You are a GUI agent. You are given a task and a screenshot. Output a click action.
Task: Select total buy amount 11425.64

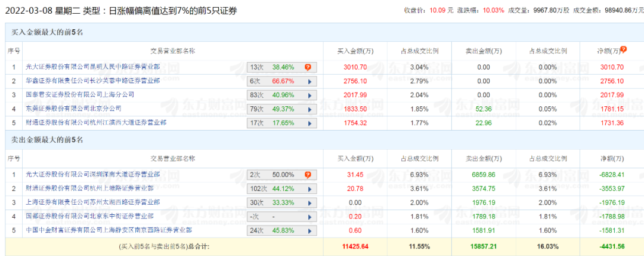[355, 246]
